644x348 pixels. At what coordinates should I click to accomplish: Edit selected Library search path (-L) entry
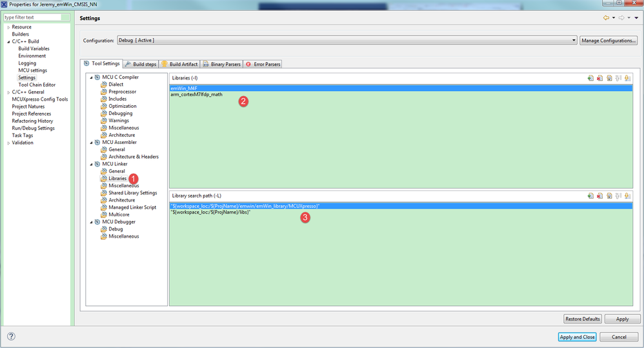coord(610,196)
